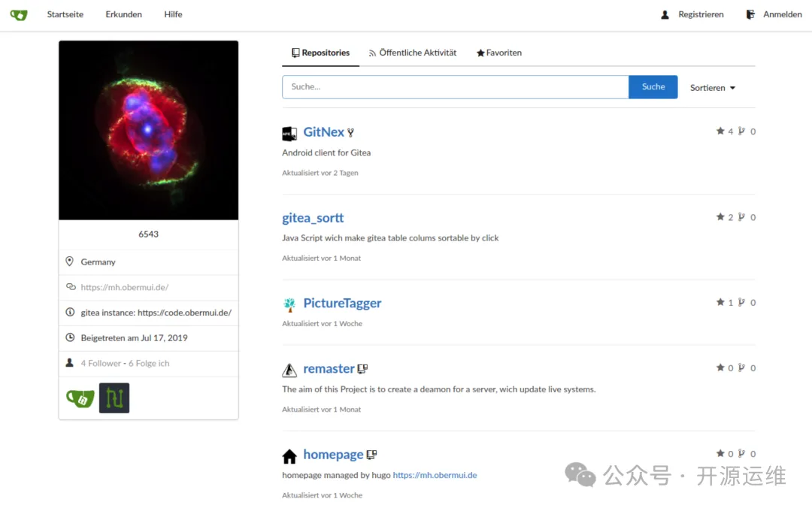Screen dimensions: 812x508
Task: Click the nebula profile avatar image
Action: pyautogui.click(x=148, y=130)
